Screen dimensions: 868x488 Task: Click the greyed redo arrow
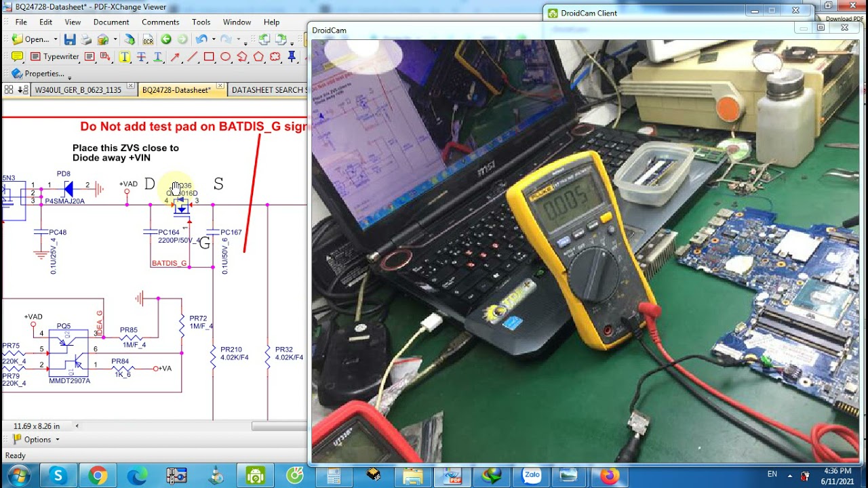tap(226, 39)
